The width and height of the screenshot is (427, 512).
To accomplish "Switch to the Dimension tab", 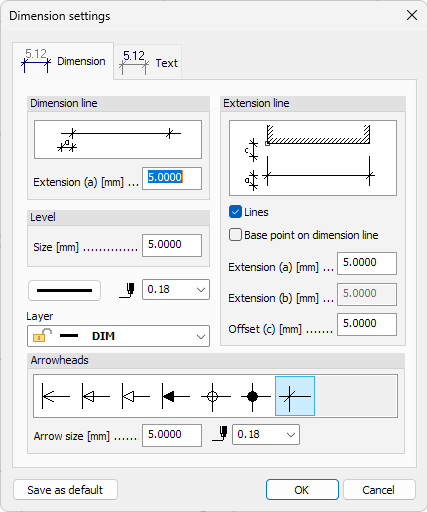I will tap(63, 61).
